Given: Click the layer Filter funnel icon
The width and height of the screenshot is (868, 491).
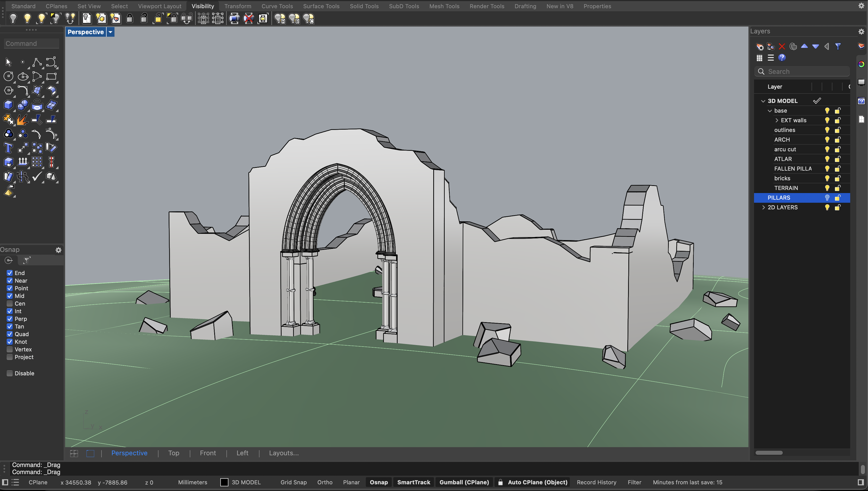Looking at the screenshot, I should coord(838,46).
